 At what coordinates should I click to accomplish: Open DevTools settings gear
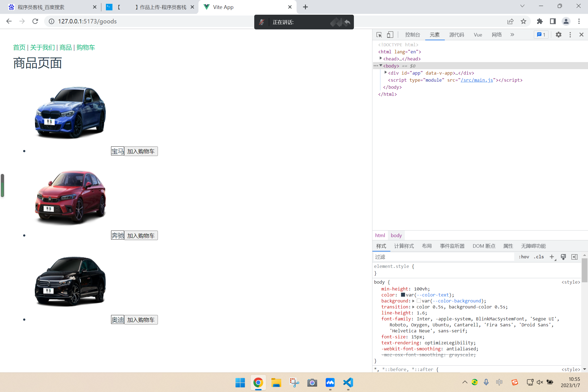coord(558,35)
